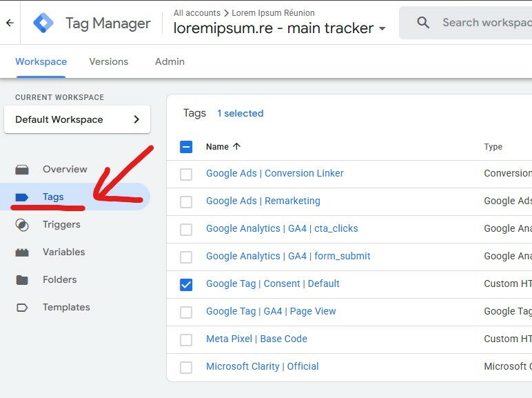This screenshot has width=532, height=398.
Task: Click loremipsum.re - main tracker container name
Action: point(273,28)
